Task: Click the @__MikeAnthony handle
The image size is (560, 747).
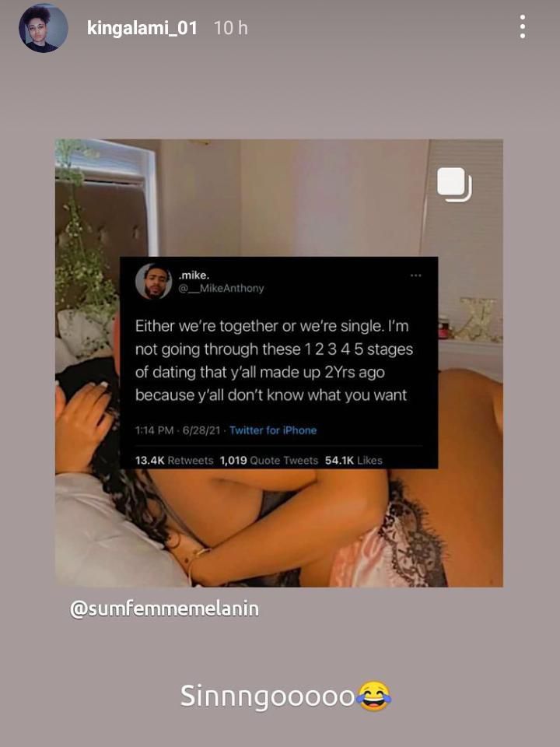Action: click(221, 288)
